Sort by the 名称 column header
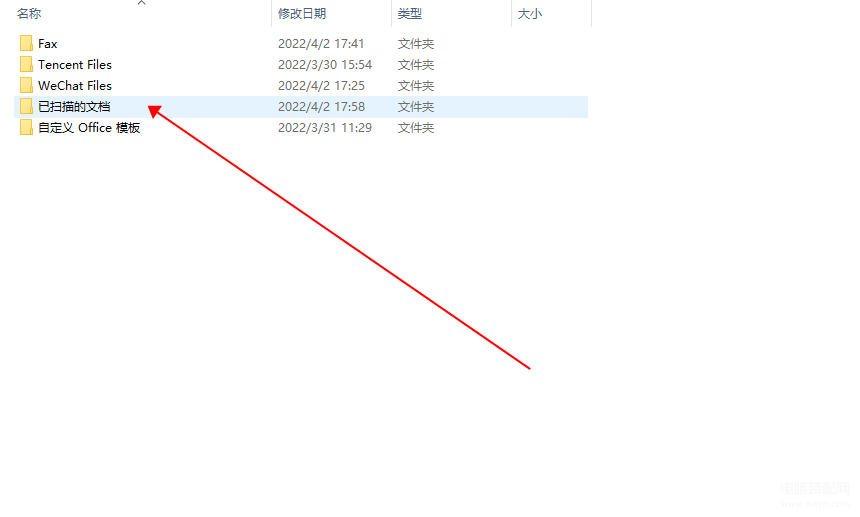The height and width of the screenshot is (517, 860). [x=29, y=14]
